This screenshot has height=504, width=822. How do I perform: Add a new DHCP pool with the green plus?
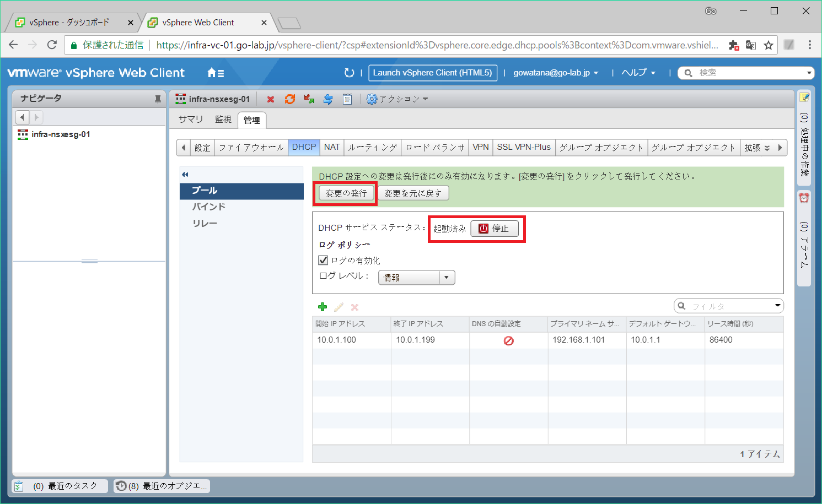323,307
